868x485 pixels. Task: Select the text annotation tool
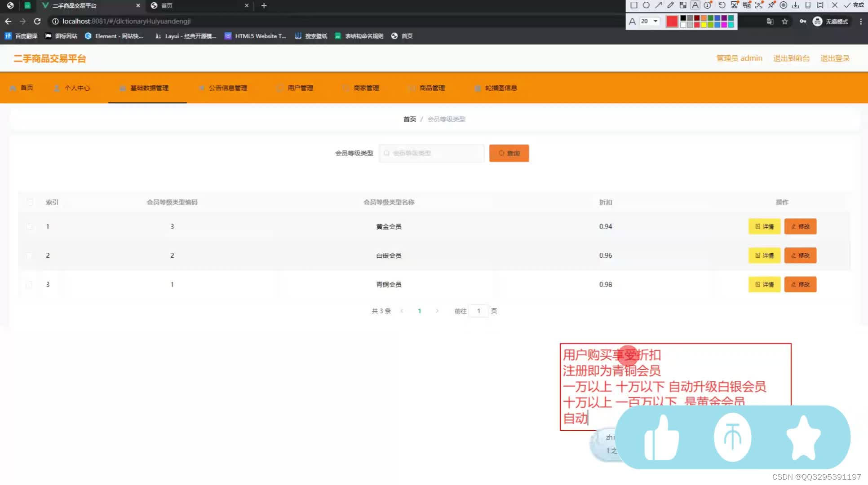tap(695, 5)
